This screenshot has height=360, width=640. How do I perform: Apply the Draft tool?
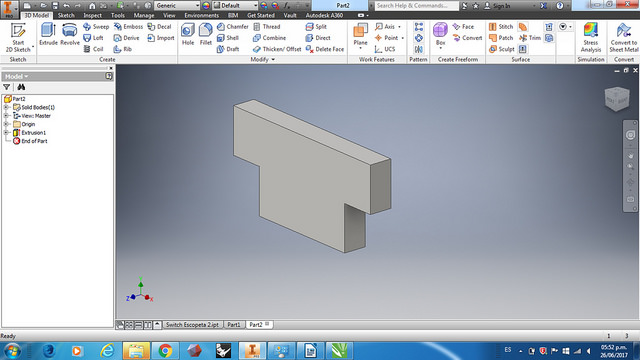228,49
